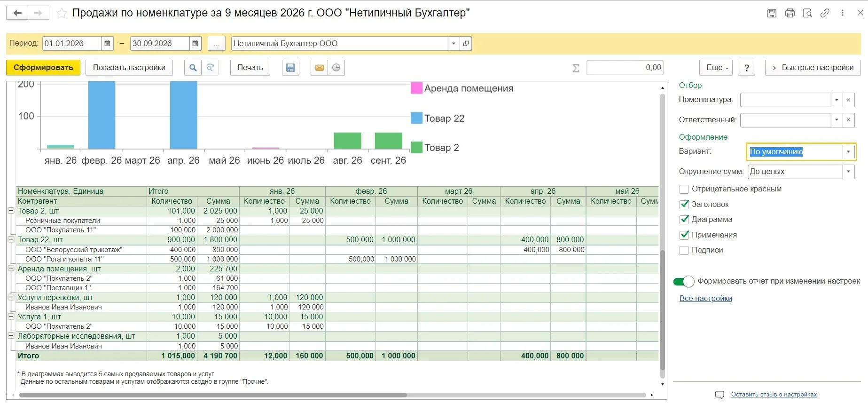
Task: Click the Товар 22 blue legend swatch
Action: (416, 118)
